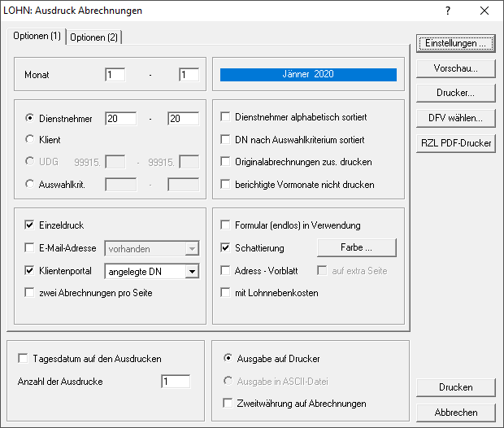Image resolution: width=504 pixels, height=428 pixels.
Task: Click the Anzahl der Ausdrucke field
Action: pyautogui.click(x=175, y=381)
